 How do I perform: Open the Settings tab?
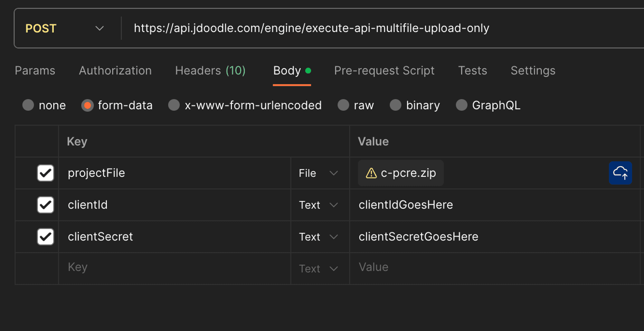(533, 71)
